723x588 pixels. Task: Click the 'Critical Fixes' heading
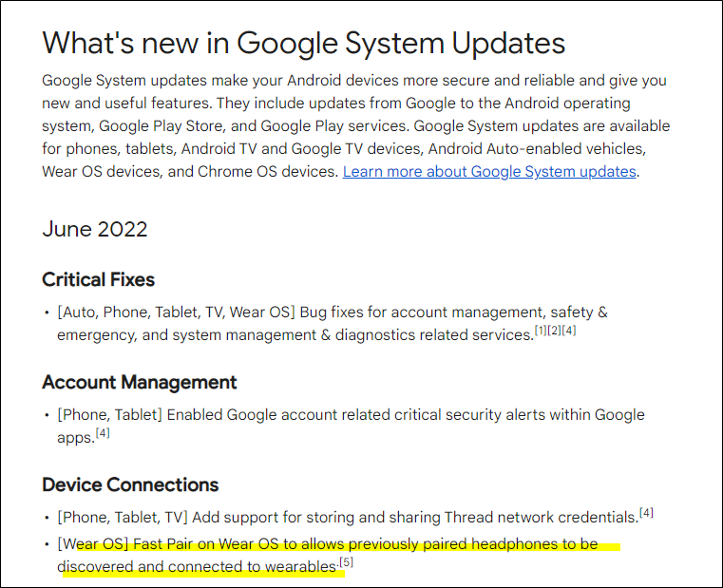click(x=98, y=279)
